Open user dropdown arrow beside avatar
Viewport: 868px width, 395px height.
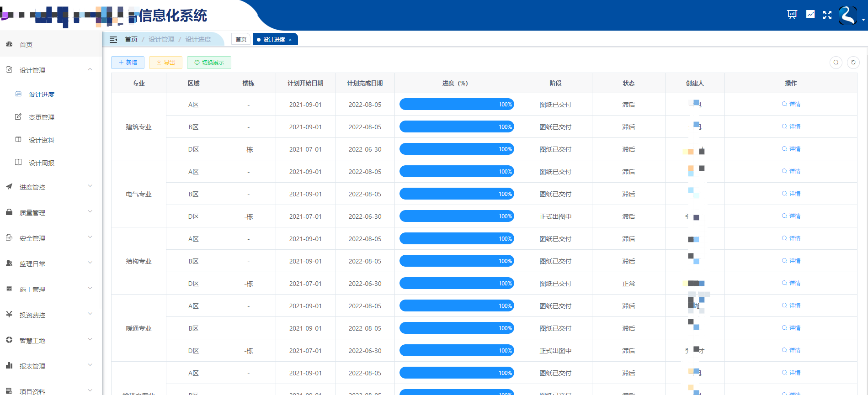click(863, 20)
